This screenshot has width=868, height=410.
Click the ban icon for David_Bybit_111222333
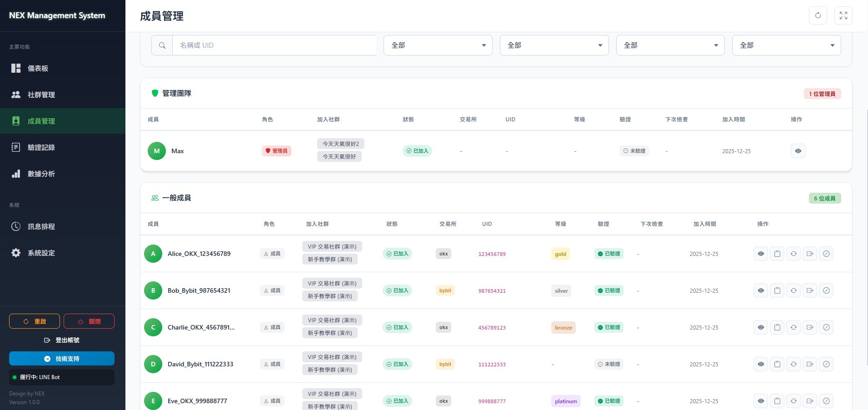[x=826, y=364]
